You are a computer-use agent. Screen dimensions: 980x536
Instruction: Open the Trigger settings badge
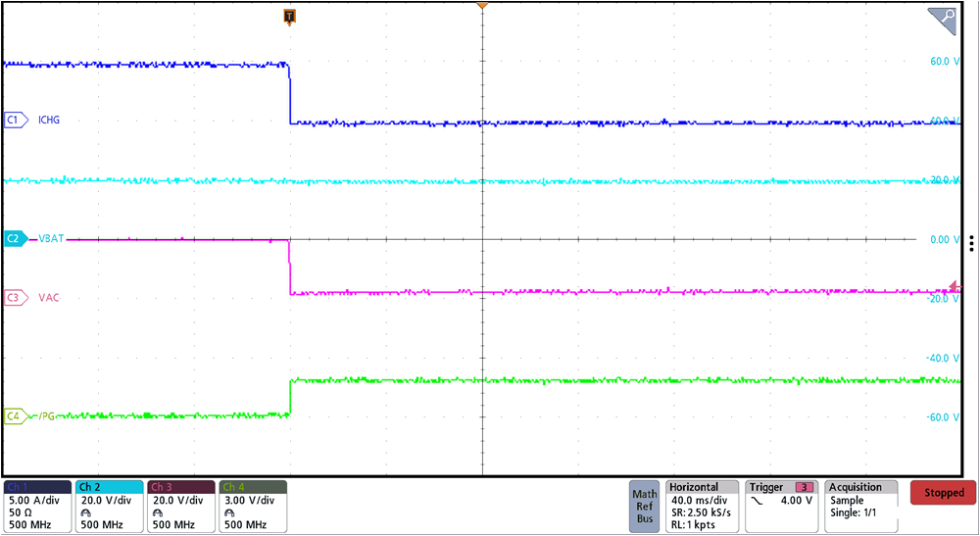[x=781, y=506]
